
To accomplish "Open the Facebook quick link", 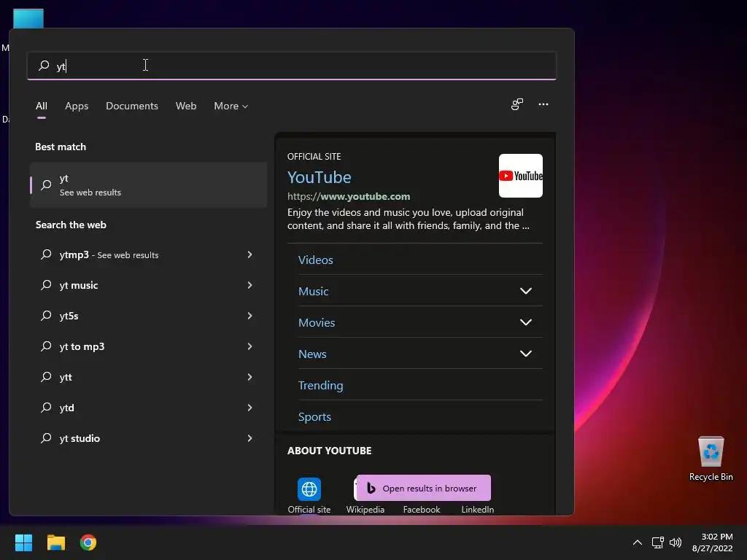I will point(422,509).
